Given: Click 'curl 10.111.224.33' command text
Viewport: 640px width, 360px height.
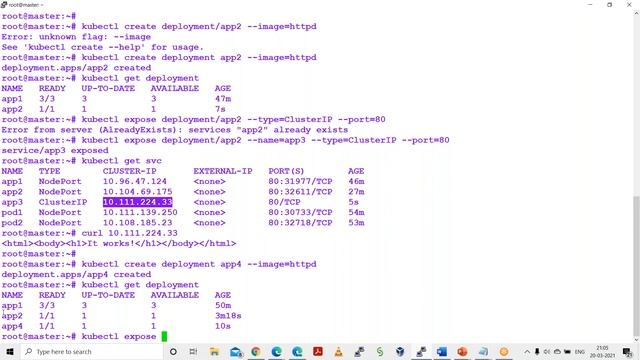Looking at the screenshot, I should (x=129, y=233).
